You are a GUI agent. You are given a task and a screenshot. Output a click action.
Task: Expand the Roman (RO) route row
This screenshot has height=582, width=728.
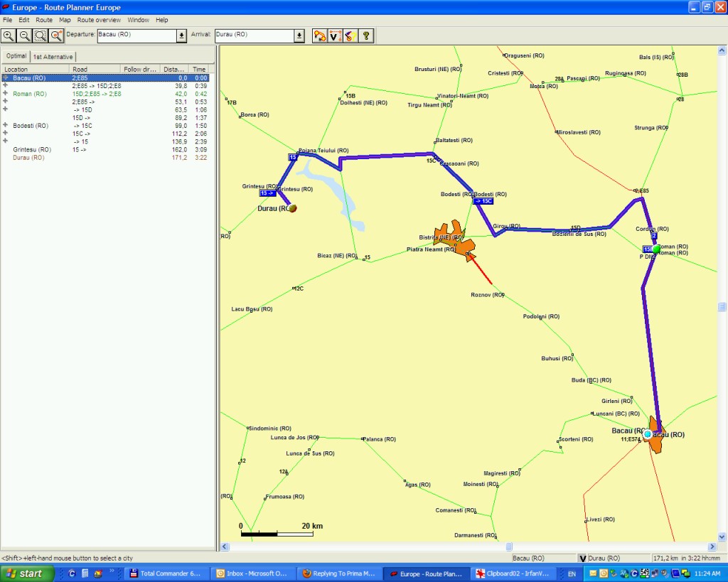tap(6, 94)
